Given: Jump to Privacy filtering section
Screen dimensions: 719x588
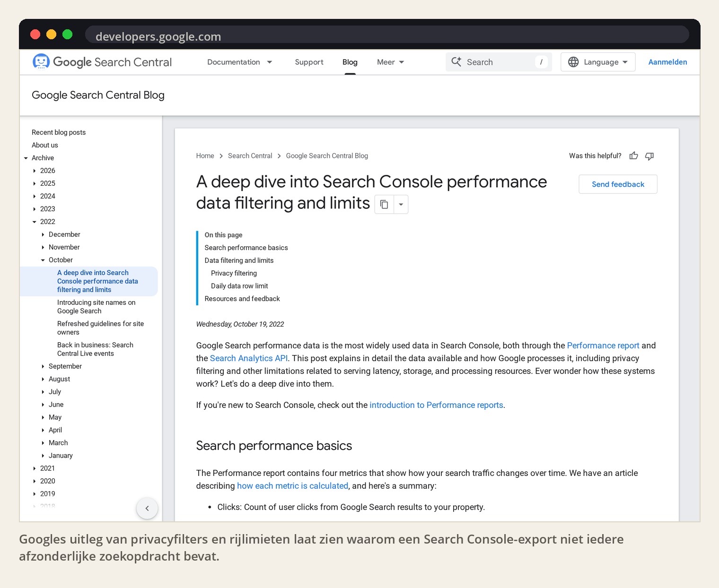Looking at the screenshot, I should (234, 273).
